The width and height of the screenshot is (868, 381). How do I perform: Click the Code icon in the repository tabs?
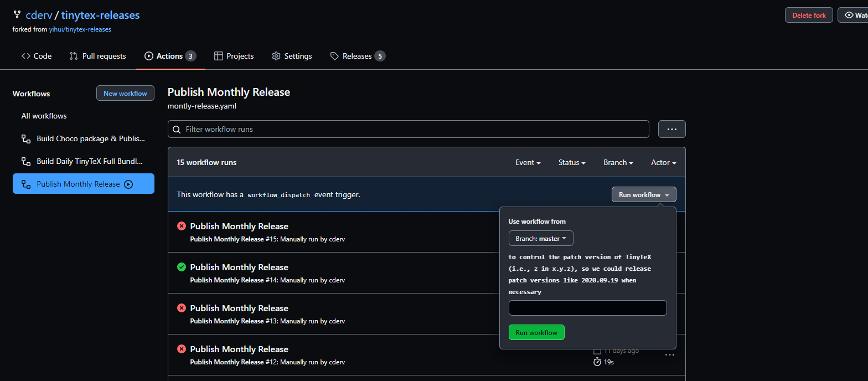click(26, 56)
